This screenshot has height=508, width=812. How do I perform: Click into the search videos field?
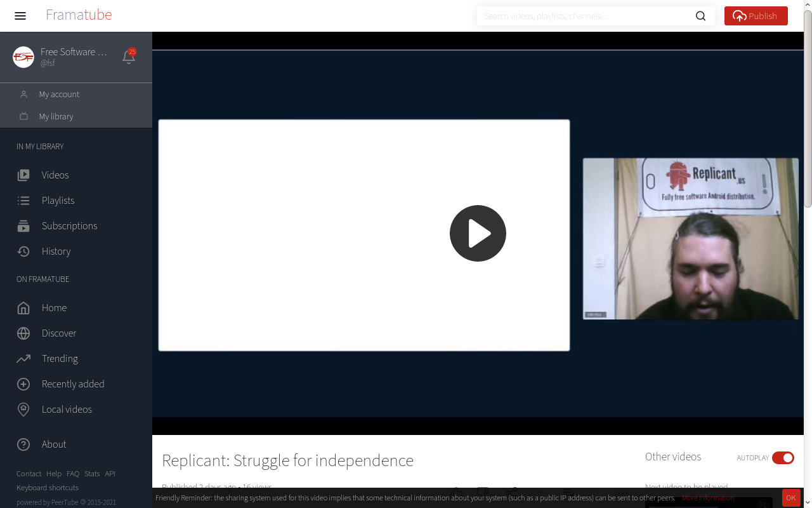pyautogui.click(x=584, y=16)
